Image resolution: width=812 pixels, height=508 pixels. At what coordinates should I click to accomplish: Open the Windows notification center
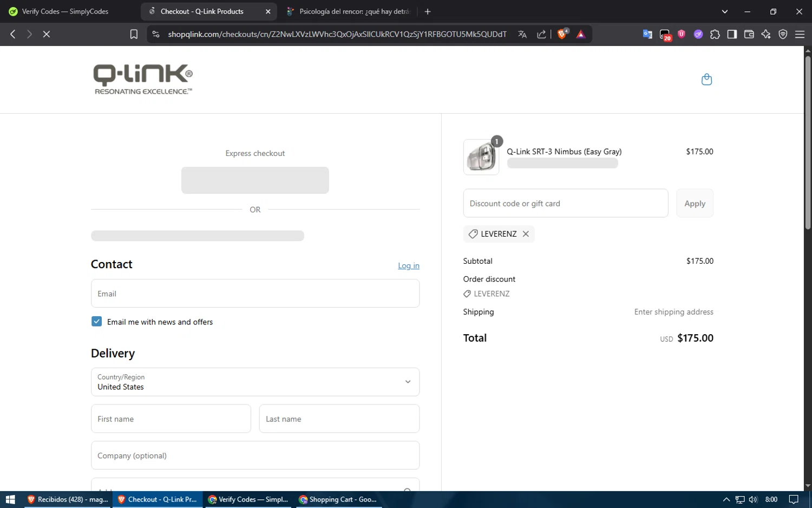coord(794,499)
